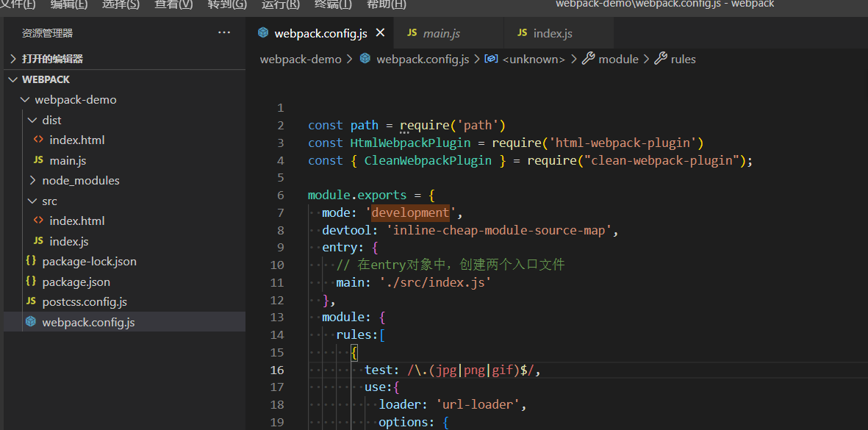Open postcss.config.js in the file tree
This screenshot has height=430, width=868.
[x=124, y=301]
